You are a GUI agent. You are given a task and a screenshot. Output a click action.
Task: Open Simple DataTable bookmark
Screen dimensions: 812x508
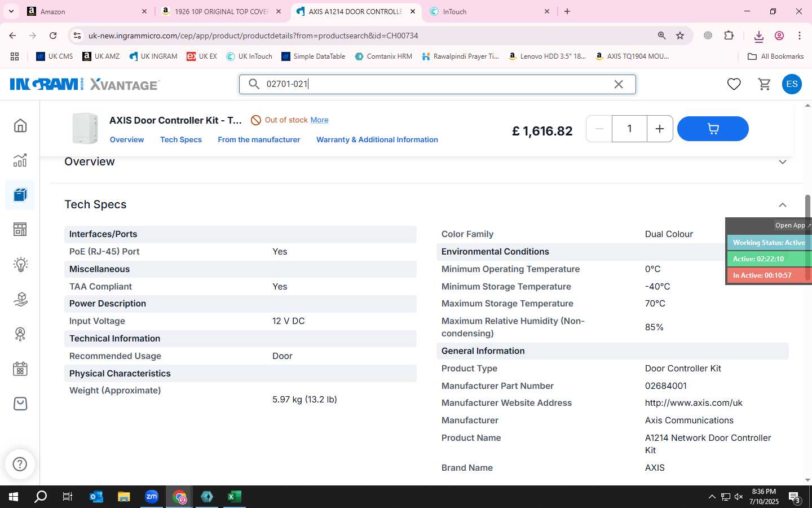pos(314,56)
